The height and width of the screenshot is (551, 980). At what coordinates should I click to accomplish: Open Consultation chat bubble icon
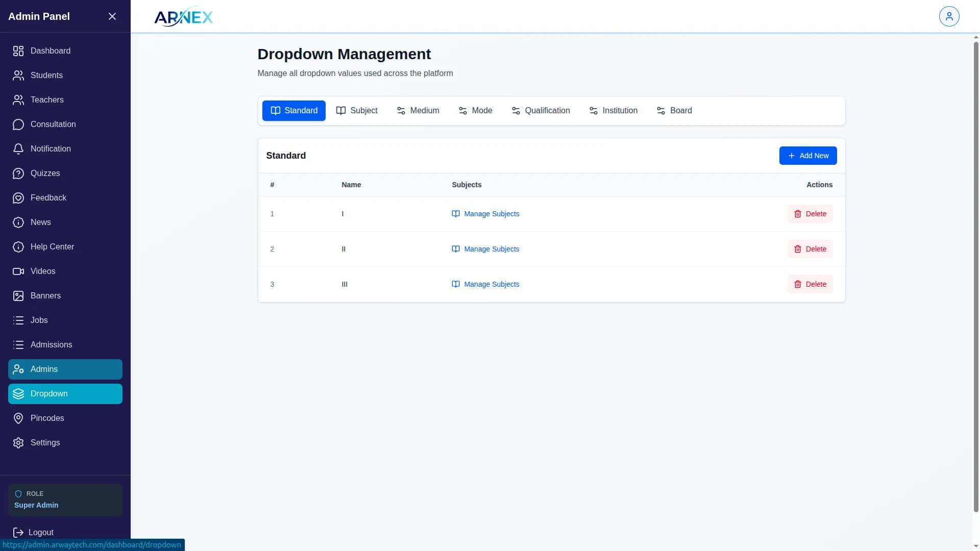18,124
